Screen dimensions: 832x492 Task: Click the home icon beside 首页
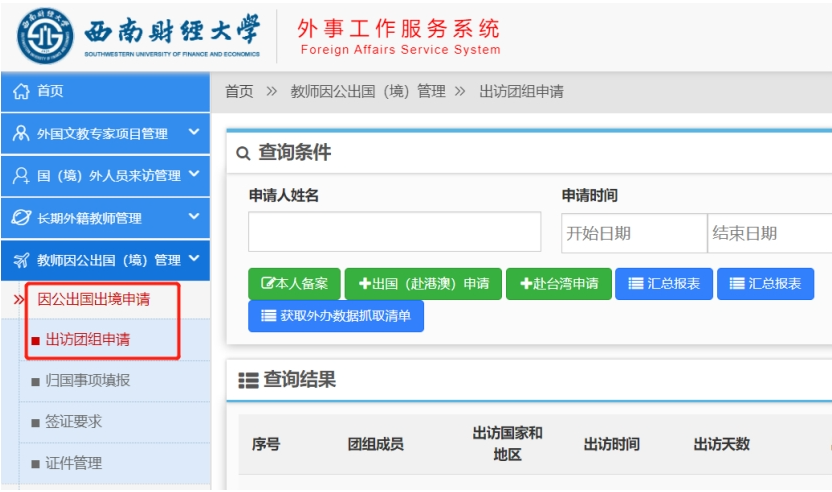tap(21, 91)
